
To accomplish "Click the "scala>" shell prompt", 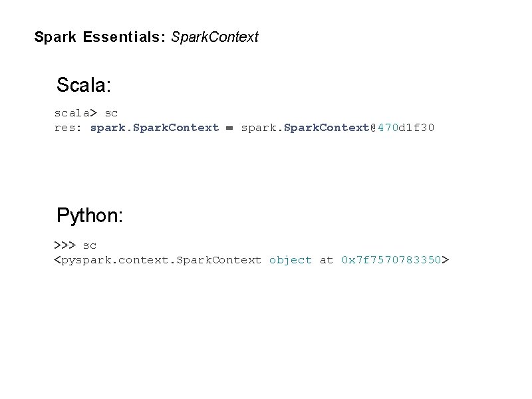I will tap(76, 113).
